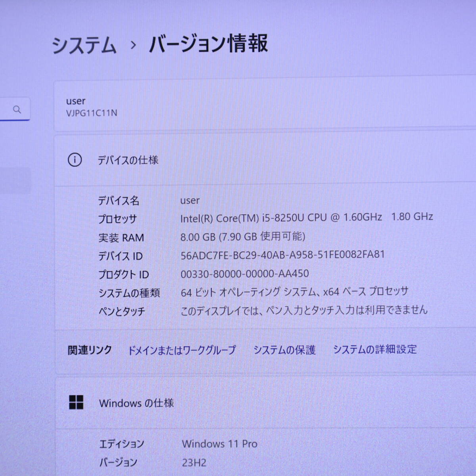Click the device specifications info icon
The height and width of the screenshot is (476, 476).
click(x=75, y=160)
